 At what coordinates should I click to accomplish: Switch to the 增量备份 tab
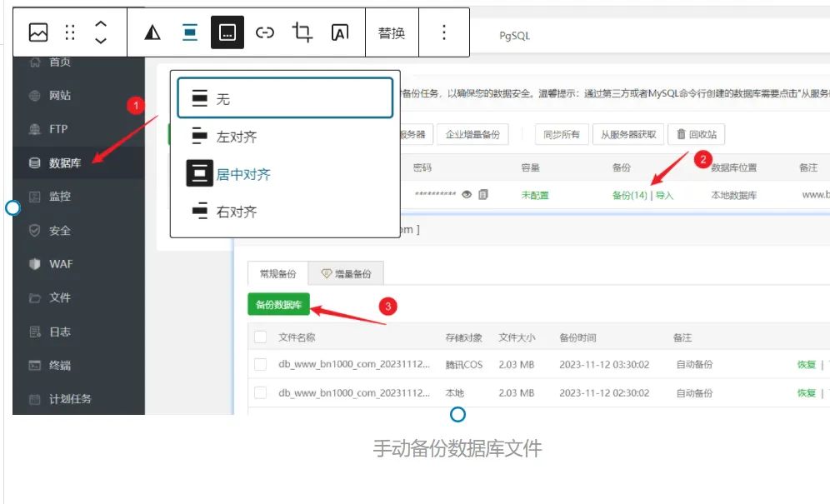click(x=346, y=273)
